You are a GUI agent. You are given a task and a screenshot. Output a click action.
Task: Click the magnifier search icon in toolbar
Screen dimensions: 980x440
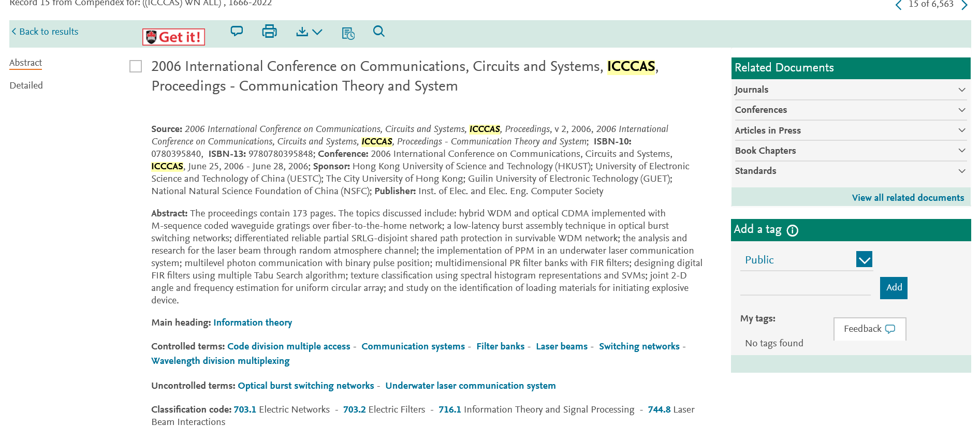point(379,32)
